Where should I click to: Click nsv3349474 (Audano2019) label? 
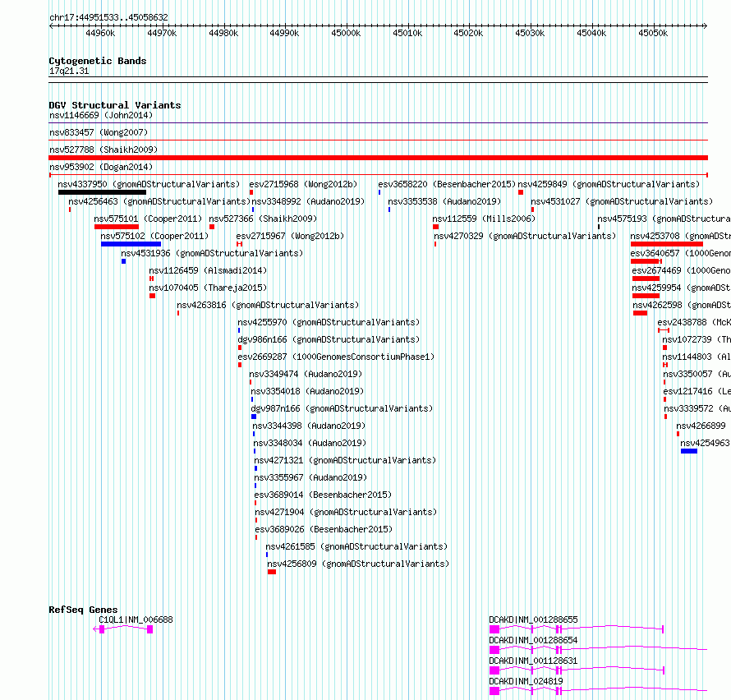pyautogui.click(x=306, y=374)
